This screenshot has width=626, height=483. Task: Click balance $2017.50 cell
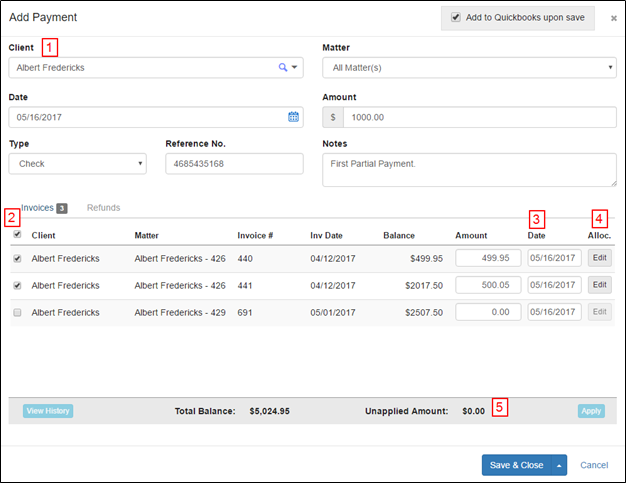pos(424,286)
